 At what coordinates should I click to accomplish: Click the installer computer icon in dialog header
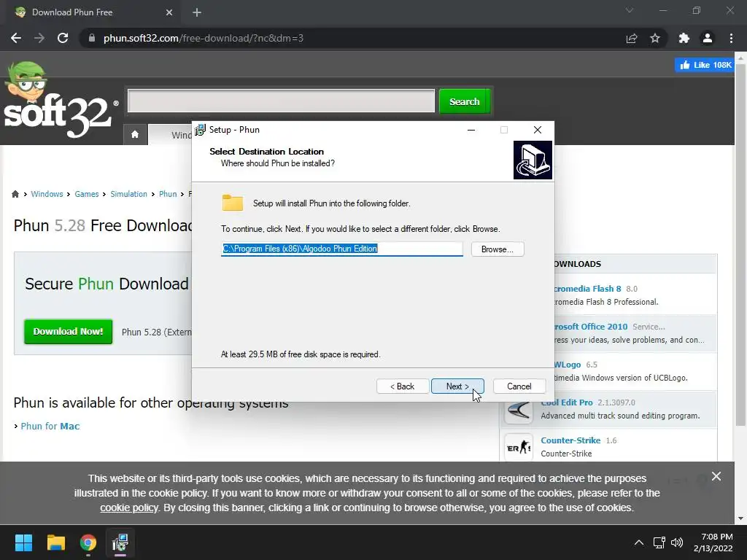[x=533, y=160]
